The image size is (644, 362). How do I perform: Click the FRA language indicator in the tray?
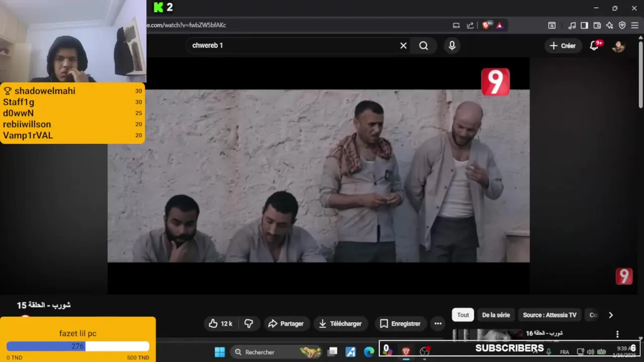[x=565, y=352]
